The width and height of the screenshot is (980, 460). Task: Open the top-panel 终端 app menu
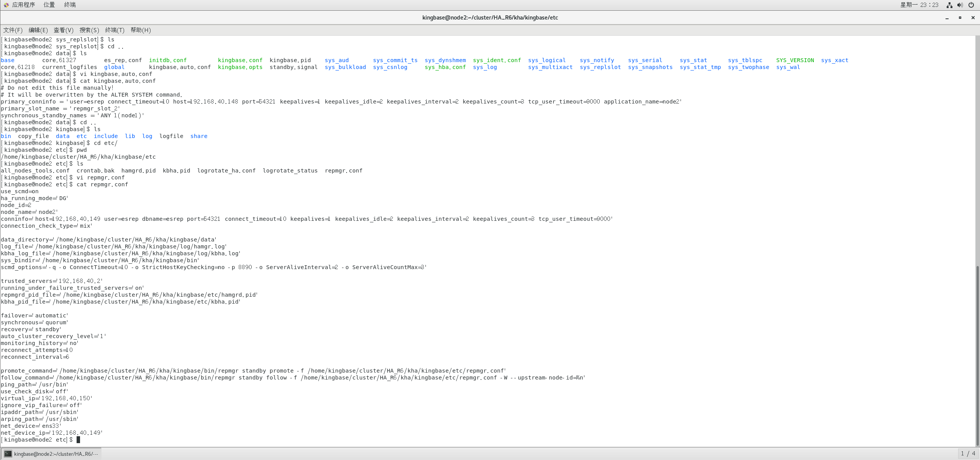click(70, 5)
